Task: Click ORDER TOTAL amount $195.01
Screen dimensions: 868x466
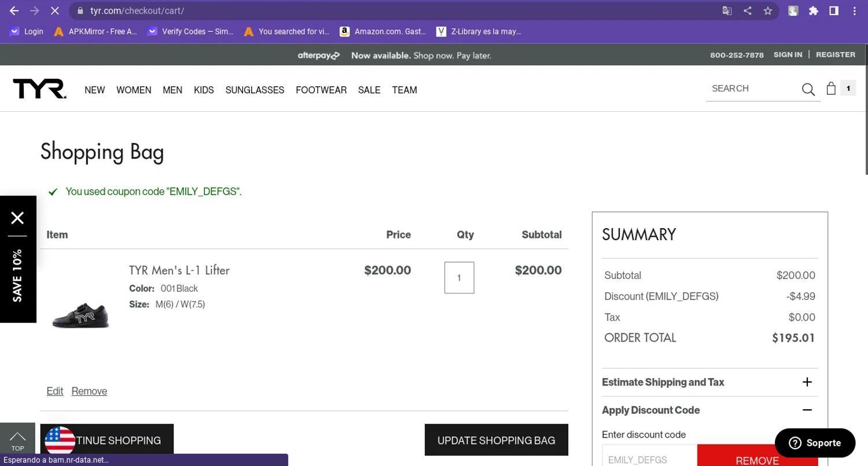Action: pyautogui.click(x=793, y=338)
